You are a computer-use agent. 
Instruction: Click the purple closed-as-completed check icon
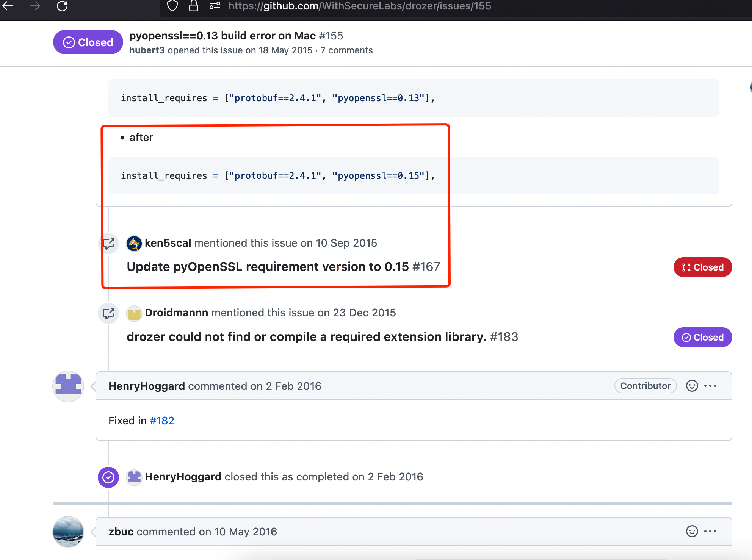[x=108, y=477]
